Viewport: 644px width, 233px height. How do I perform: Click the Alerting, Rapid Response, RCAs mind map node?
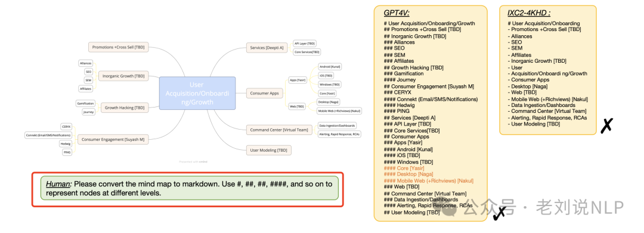339,134
